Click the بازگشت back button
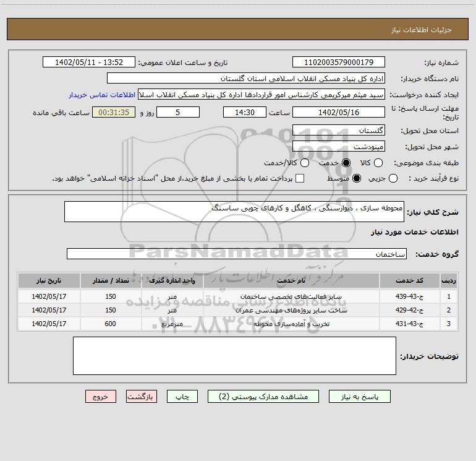476x461 pixels. tap(142, 397)
